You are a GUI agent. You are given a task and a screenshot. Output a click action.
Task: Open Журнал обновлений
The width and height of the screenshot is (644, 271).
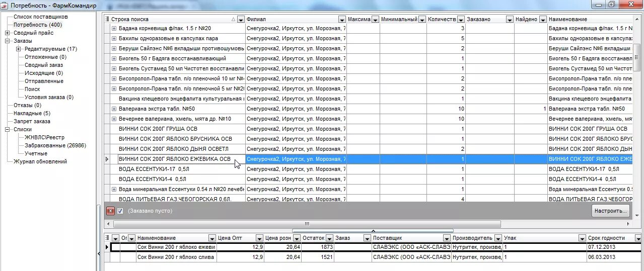tap(40, 161)
